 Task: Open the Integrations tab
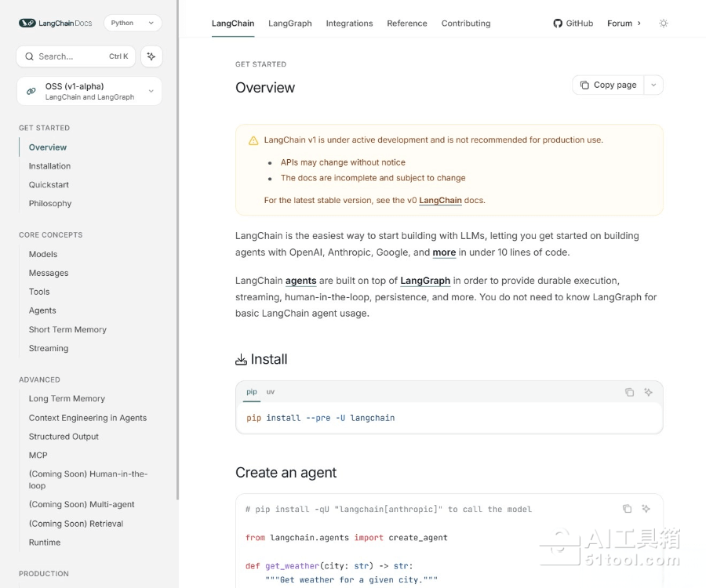[x=349, y=24]
